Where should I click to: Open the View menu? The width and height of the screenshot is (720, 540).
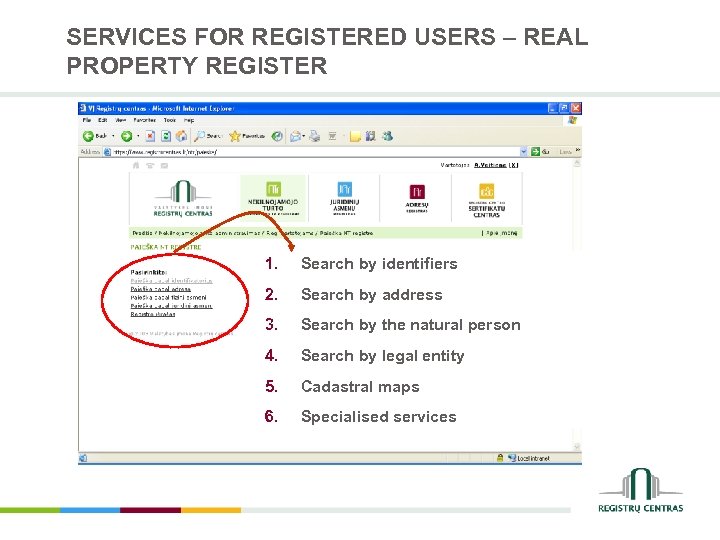pyautogui.click(x=121, y=120)
